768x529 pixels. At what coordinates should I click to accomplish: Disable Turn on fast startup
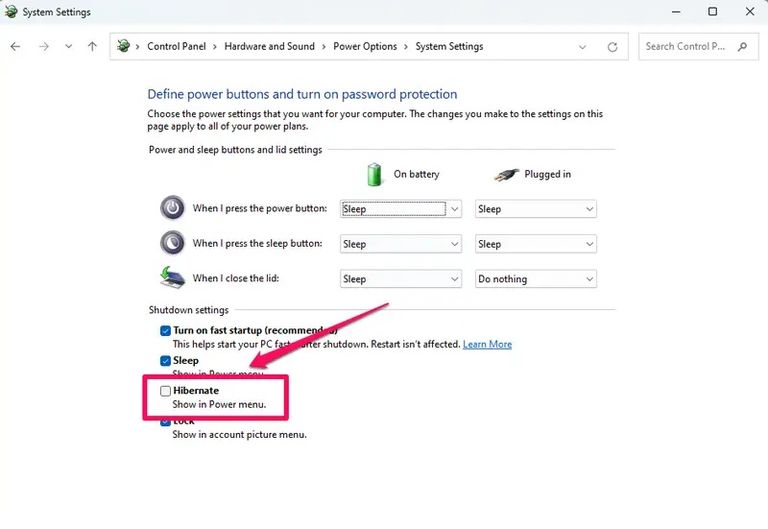tap(165, 331)
